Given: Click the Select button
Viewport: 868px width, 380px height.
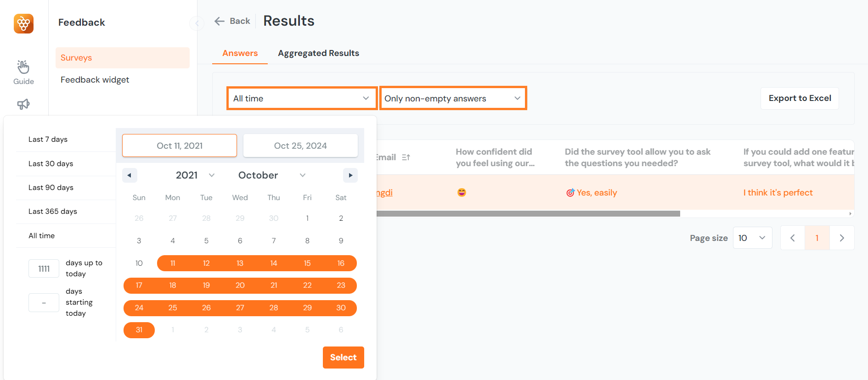Looking at the screenshot, I should point(343,358).
